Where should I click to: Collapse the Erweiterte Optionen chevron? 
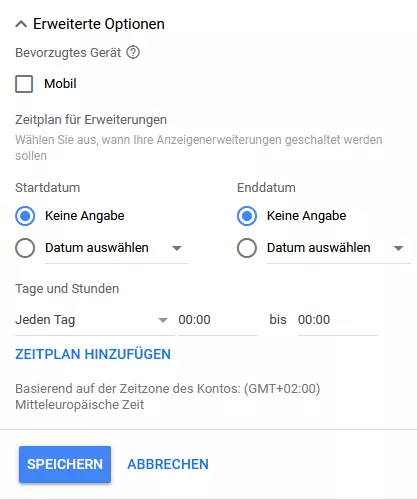pos(21,24)
